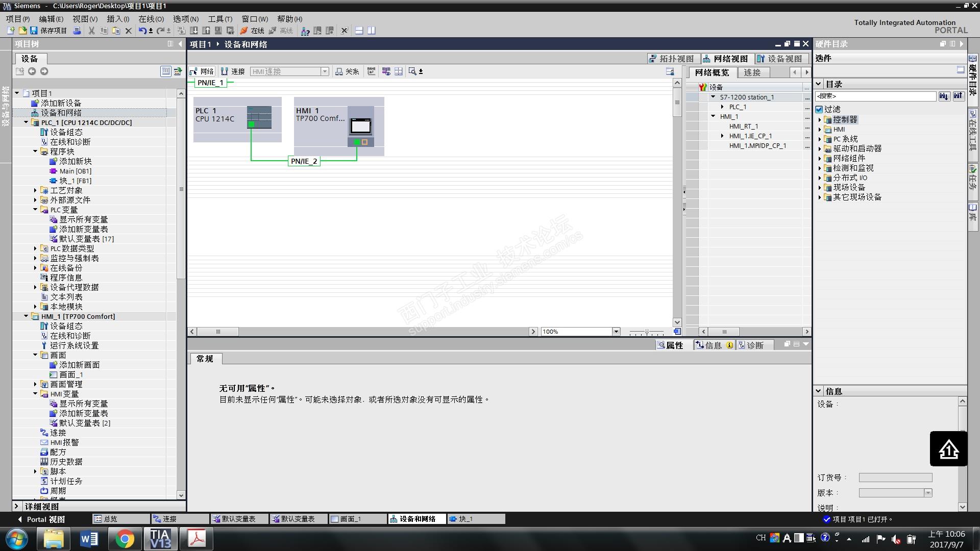This screenshot has height=551, width=980.
Task: Click Go online (在线) toolbar button
Action: coord(252,31)
